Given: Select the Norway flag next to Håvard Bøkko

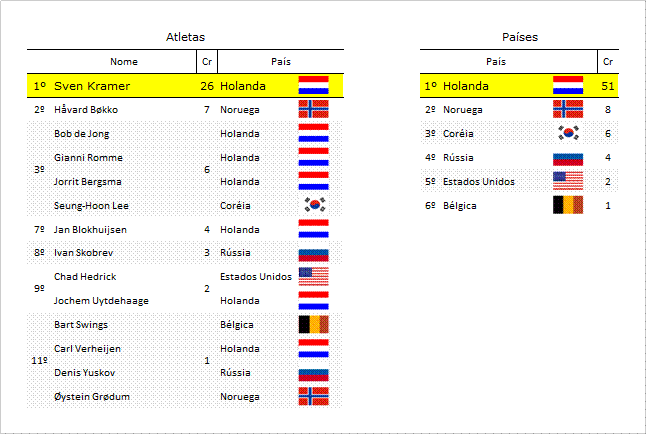Looking at the screenshot, I should click(314, 109).
